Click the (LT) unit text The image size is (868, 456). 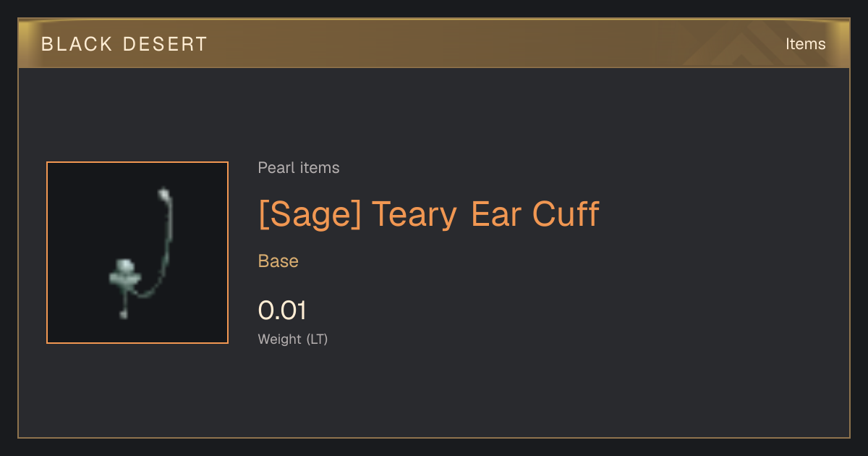317,339
